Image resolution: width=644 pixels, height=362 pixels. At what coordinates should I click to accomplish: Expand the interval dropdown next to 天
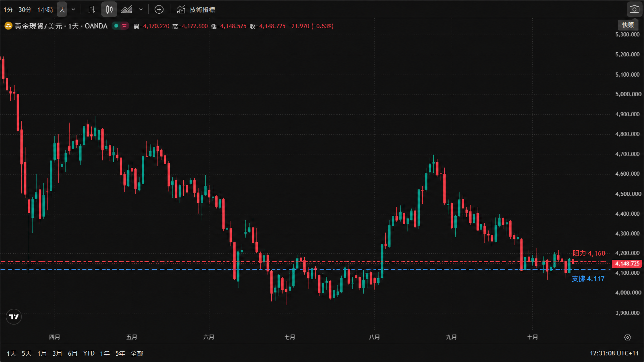[x=73, y=9]
